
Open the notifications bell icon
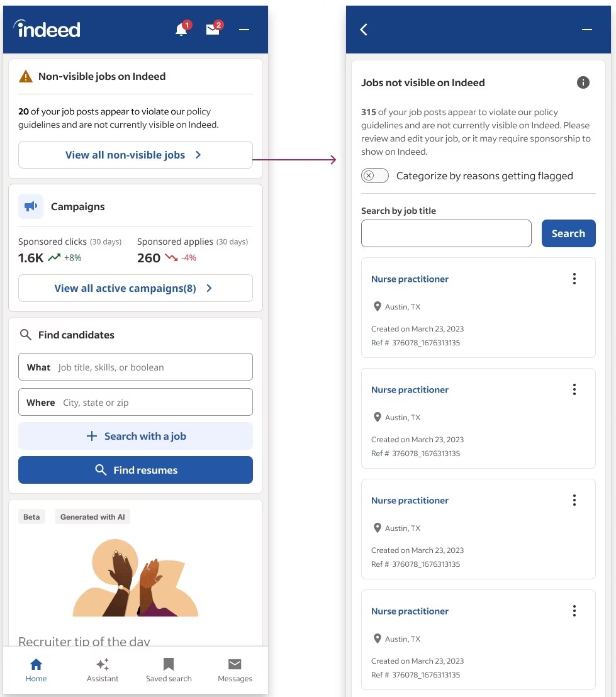(181, 30)
